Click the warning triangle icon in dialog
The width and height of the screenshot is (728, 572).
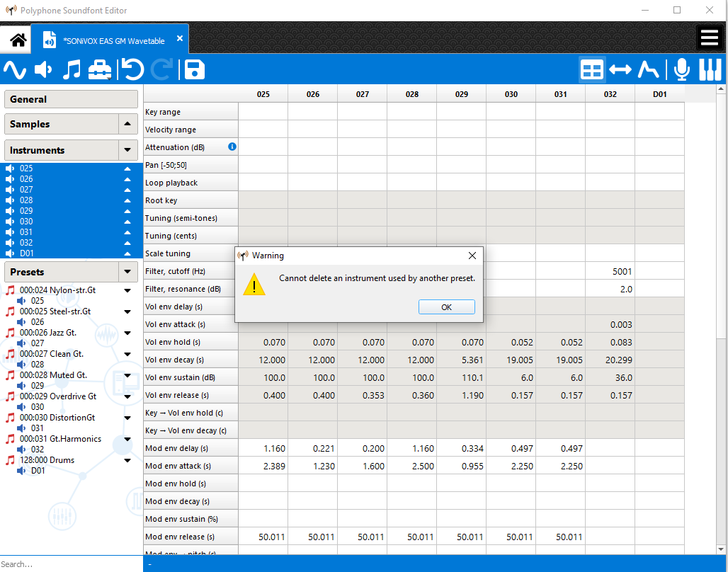coord(254,284)
